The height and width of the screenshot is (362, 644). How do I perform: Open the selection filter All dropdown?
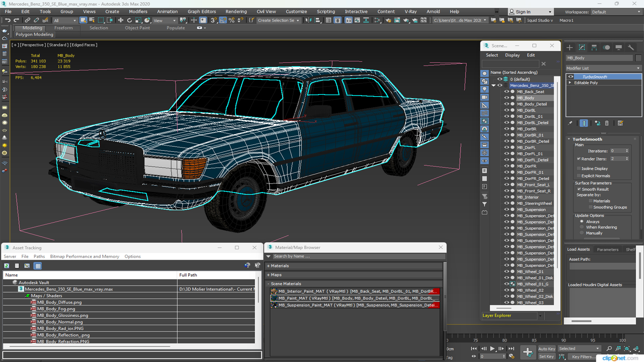[x=65, y=20]
